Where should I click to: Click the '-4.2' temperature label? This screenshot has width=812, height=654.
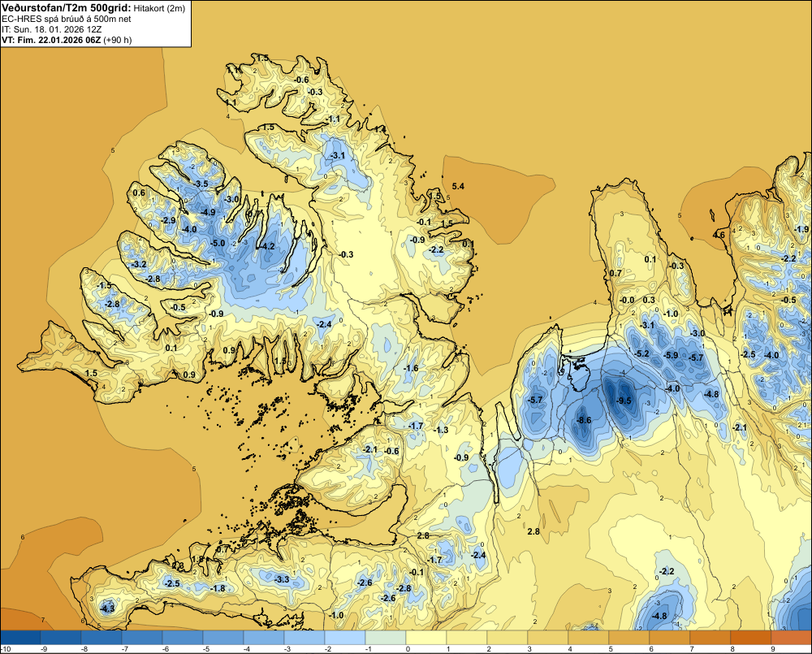point(267,247)
